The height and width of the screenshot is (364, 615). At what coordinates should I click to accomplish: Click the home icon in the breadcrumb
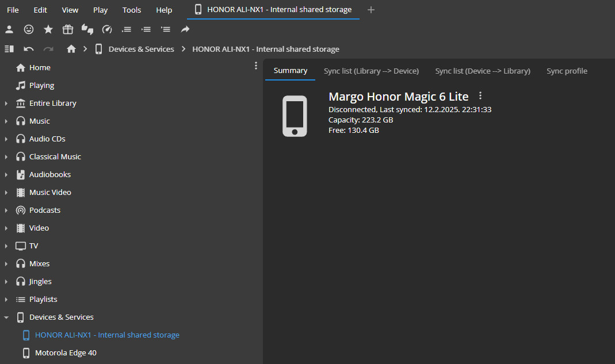71,49
